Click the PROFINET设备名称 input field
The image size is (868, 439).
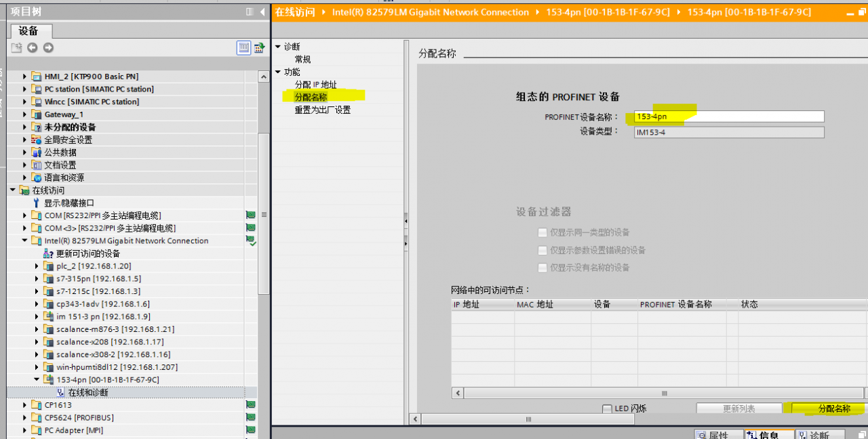(729, 117)
